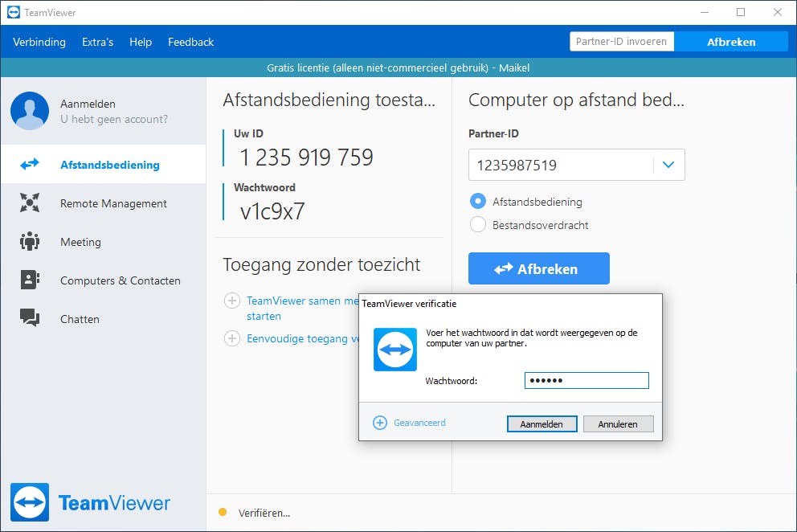Viewport: 797px width, 532px height.
Task: Open the Chatten tab
Action: click(104, 319)
